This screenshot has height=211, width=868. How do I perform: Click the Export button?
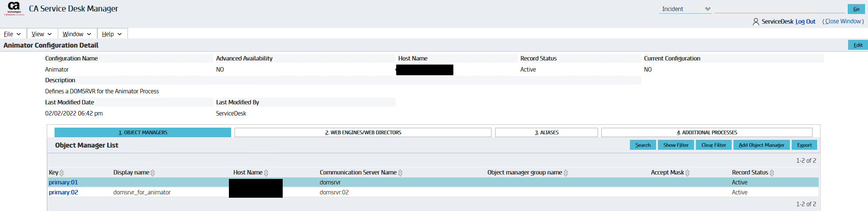pyautogui.click(x=804, y=145)
